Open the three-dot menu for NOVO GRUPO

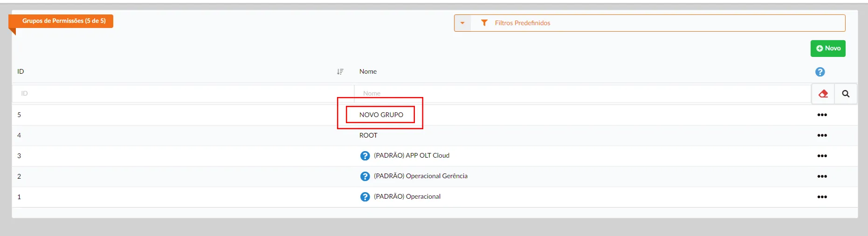(822, 115)
